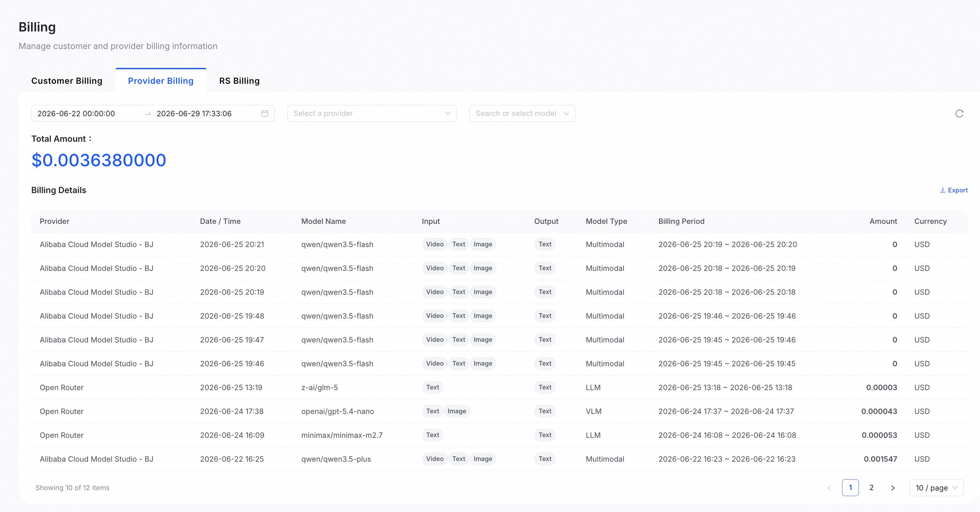980x512 pixels.
Task: Select the Provider Billing tab
Action: 160,81
